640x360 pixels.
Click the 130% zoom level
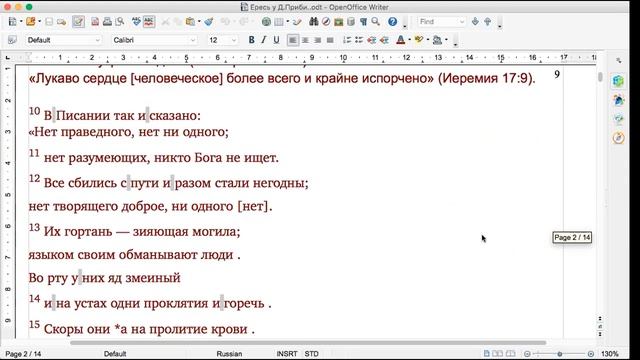tap(609, 354)
